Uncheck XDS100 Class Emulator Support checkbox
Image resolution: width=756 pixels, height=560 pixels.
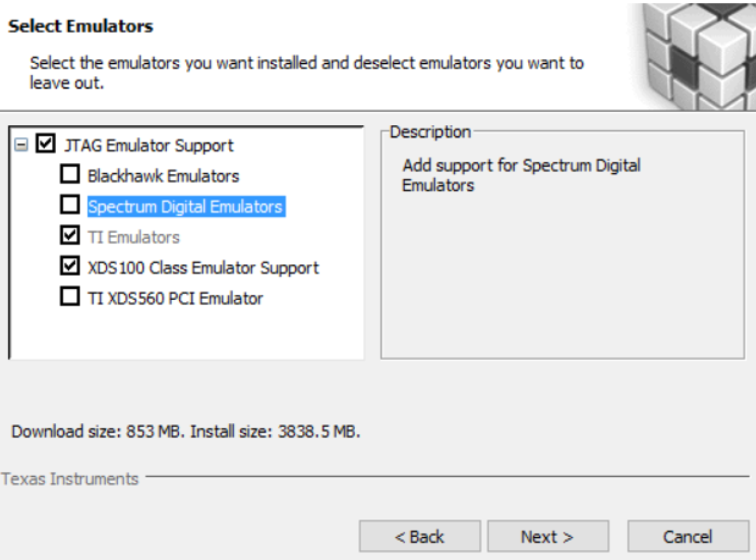click(x=70, y=266)
